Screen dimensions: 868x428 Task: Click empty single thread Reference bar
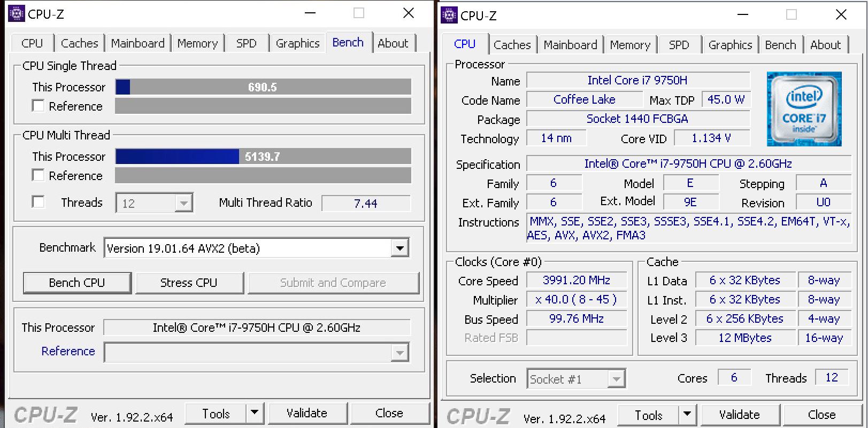click(x=263, y=106)
